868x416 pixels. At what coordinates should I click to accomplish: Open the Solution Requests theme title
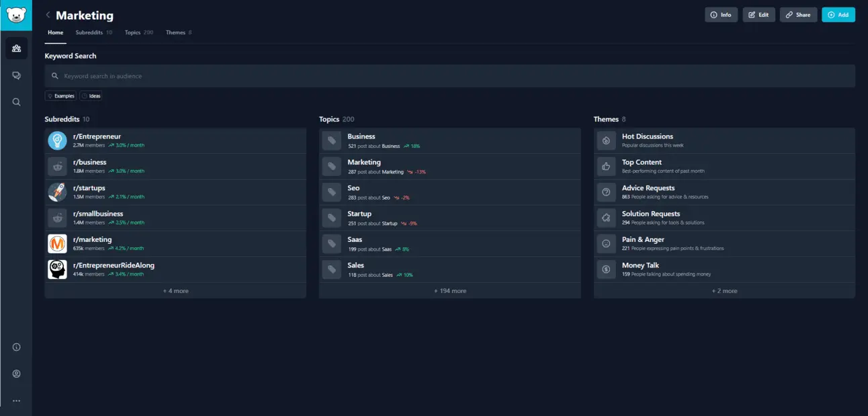(651, 214)
